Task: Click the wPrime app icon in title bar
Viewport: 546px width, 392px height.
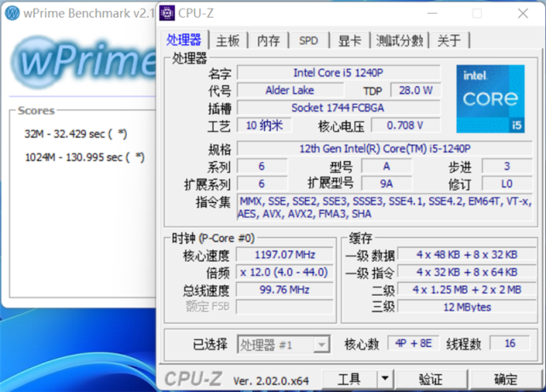Action: (13, 14)
